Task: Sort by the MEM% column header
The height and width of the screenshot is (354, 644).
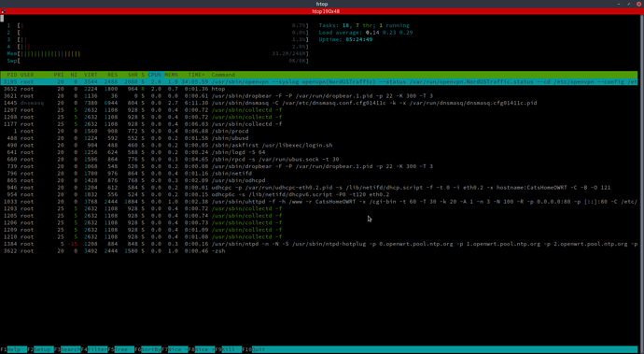Action: 172,75
